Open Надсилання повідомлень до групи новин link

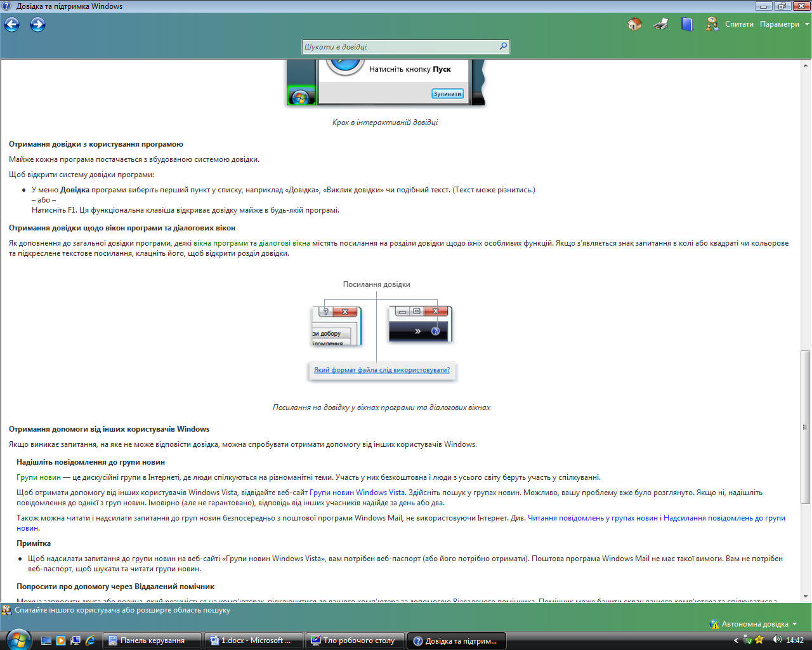(724, 518)
